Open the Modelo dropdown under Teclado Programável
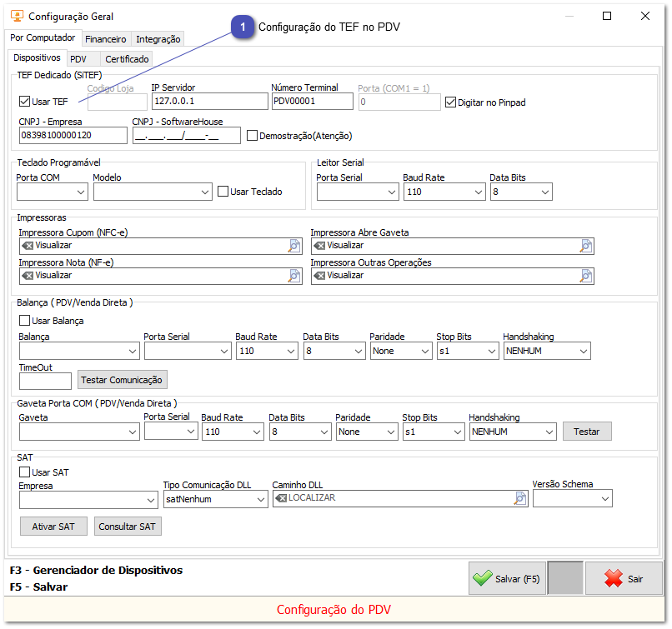 (205, 192)
